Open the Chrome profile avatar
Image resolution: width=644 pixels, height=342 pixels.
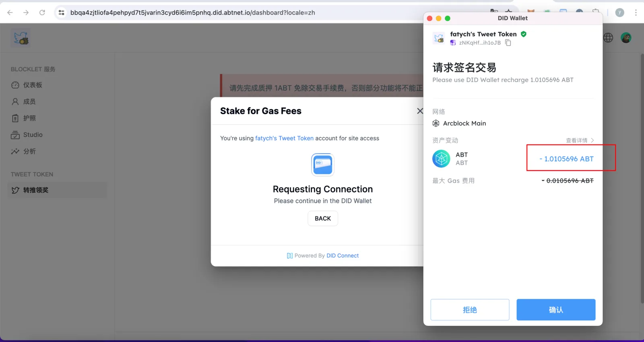click(620, 12)
